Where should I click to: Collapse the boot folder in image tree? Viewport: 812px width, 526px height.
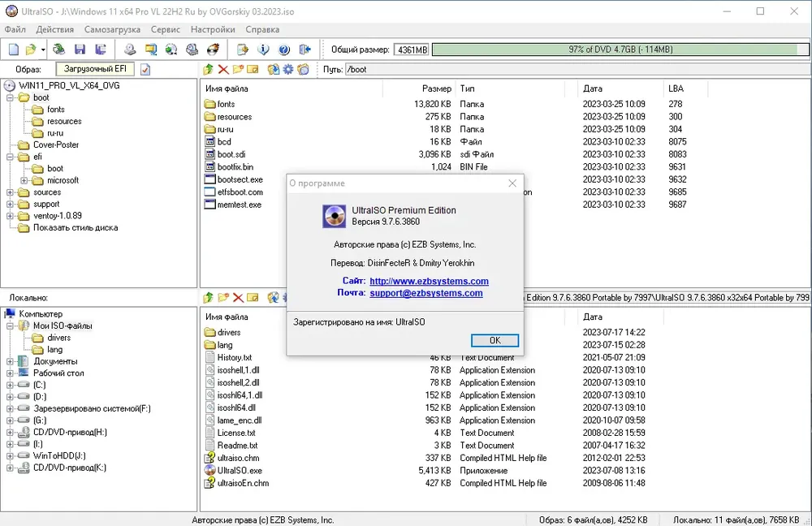(10, 98)
